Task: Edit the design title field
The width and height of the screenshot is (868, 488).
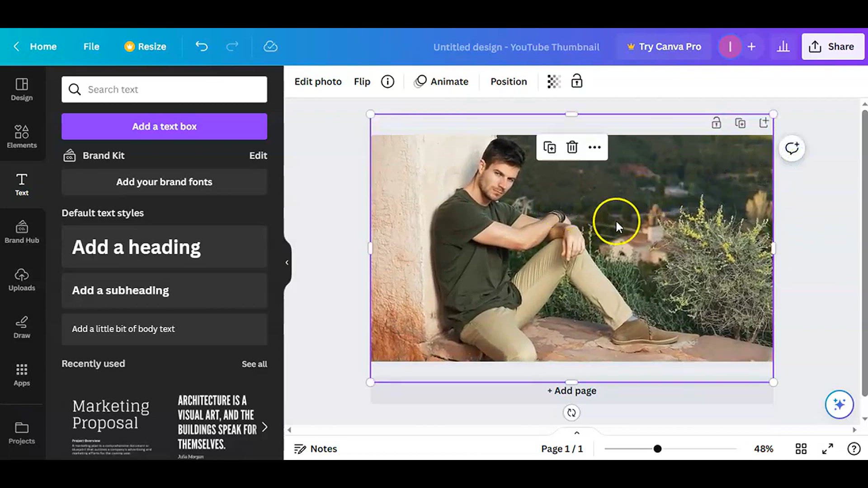Action: (516, 47)
